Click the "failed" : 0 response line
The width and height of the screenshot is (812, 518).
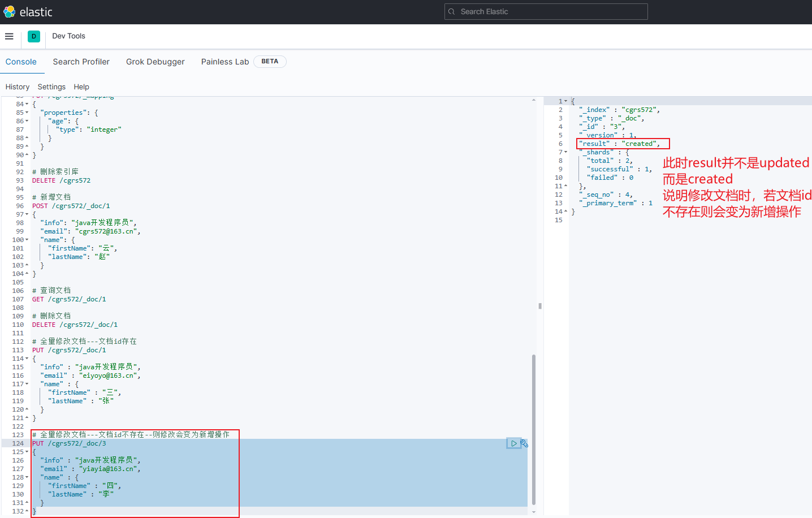pos(610,178)
